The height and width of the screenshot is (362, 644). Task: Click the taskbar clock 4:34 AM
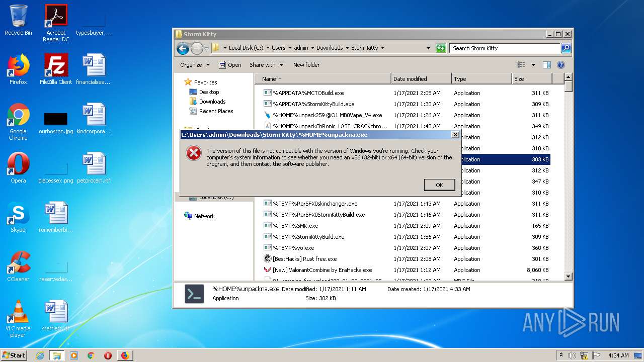[x=618, y=355]
